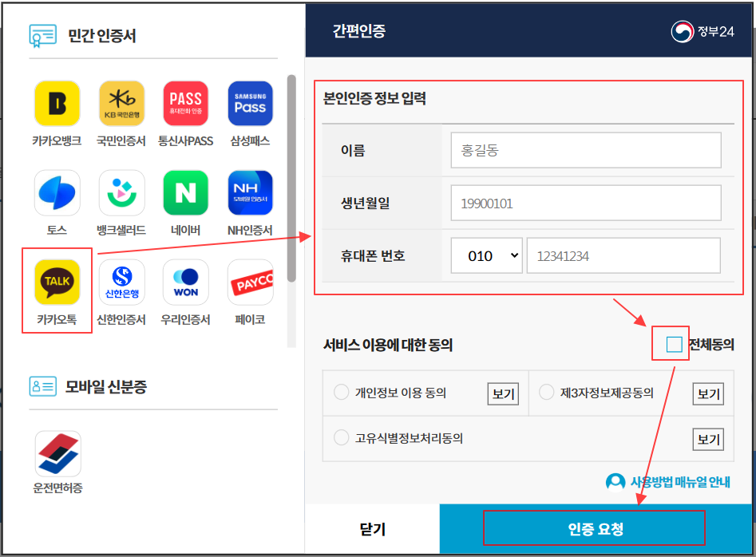
Task: Select the 운전면허증 mobile ID icon
Action: click(x=57, y=454)
